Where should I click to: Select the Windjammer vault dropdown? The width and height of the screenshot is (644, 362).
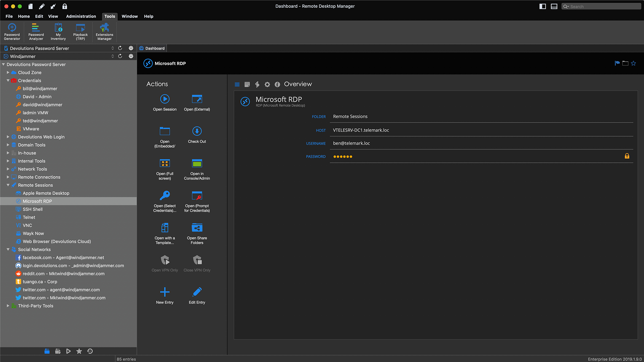click(x=112, y=56)
